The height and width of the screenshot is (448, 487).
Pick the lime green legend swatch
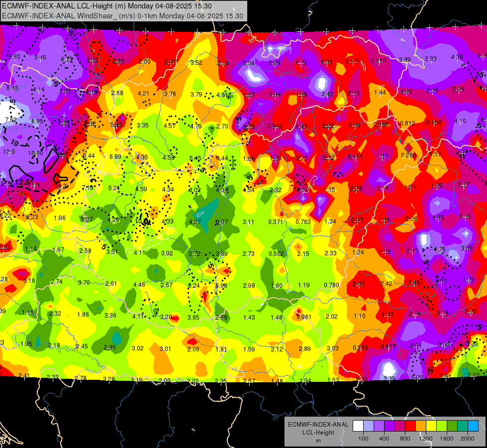[442, 426]
